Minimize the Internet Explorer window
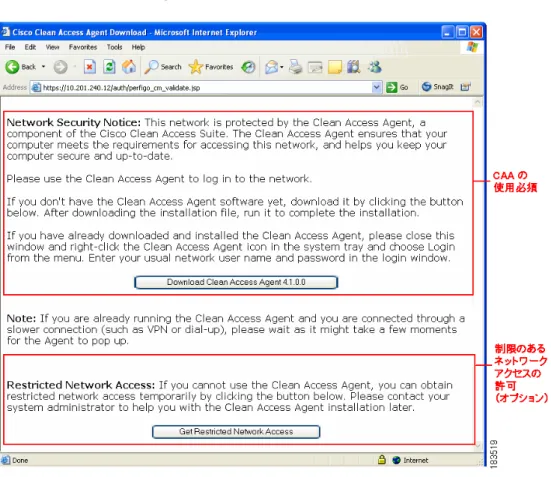The image size is (551, 477). coord(447,33)
